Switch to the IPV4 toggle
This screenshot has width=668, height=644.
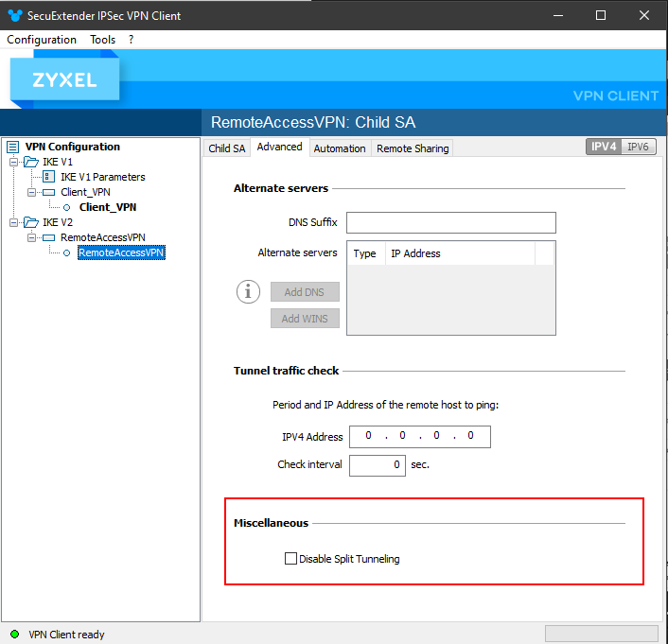coord(605,147)
